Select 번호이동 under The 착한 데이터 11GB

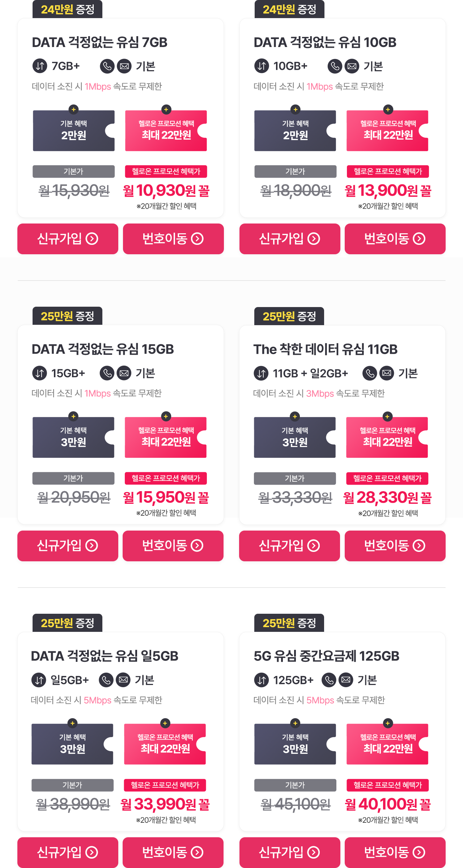(x=395, y=546)
